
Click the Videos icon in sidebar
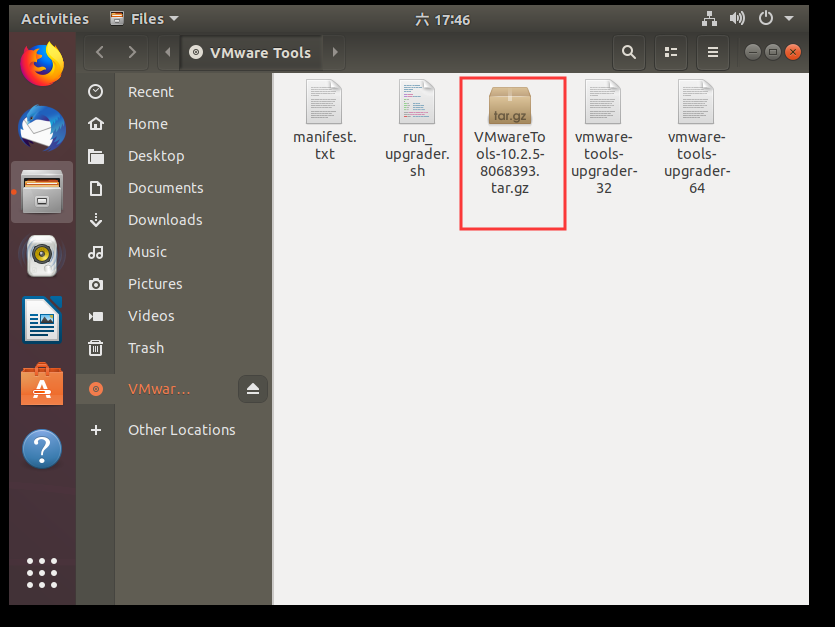96,316
